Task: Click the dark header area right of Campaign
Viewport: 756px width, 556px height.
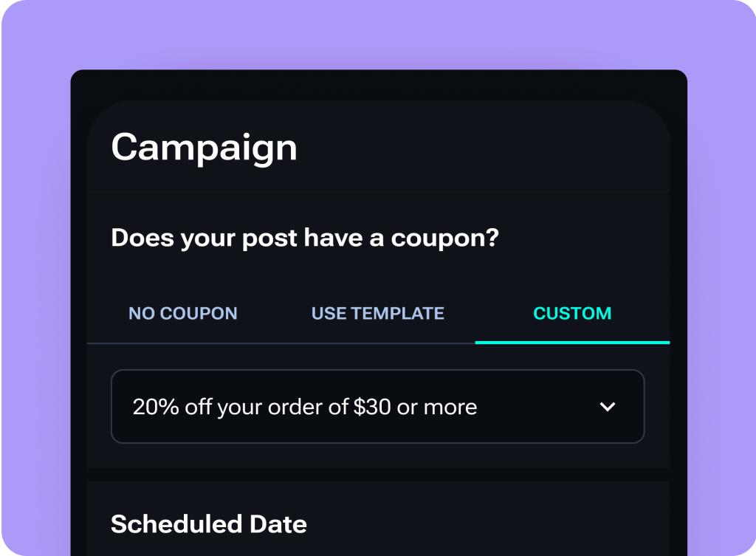Action: coord(480,147)
